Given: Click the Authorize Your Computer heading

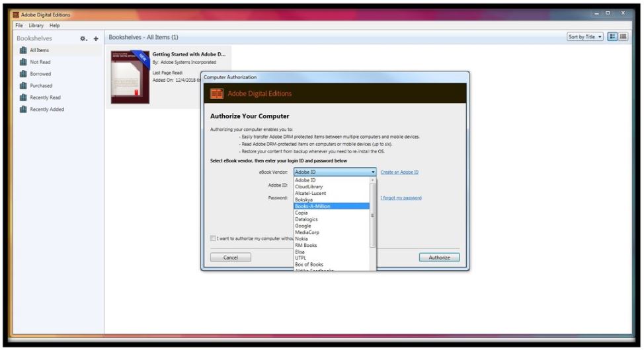Looking at the screenshot, I should 250,116.
